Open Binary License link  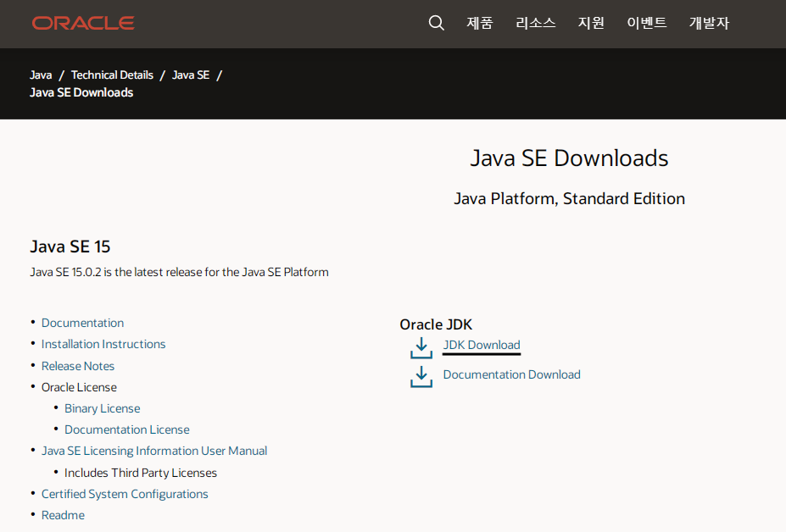(103, 409)
